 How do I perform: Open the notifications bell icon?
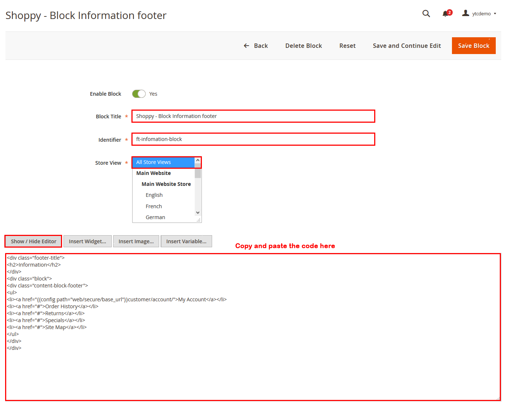(446, 14)
